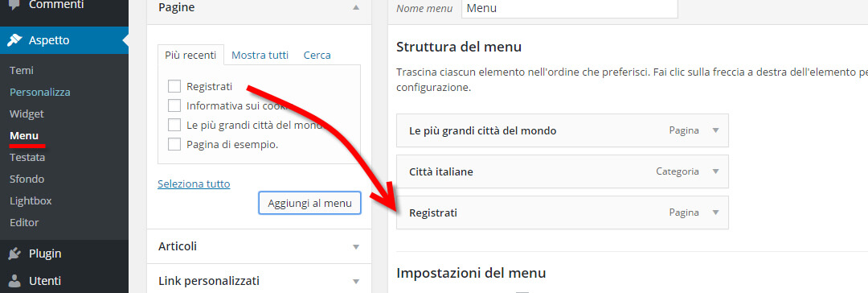Expand Le più grandi città del mondo menu item arrow

[x=715, y=130]
